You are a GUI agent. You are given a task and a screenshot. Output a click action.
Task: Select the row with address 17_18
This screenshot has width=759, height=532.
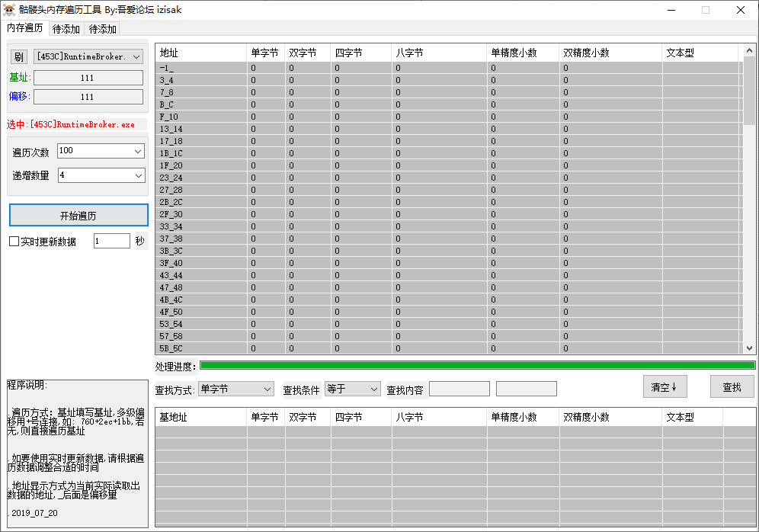(449, 141)
